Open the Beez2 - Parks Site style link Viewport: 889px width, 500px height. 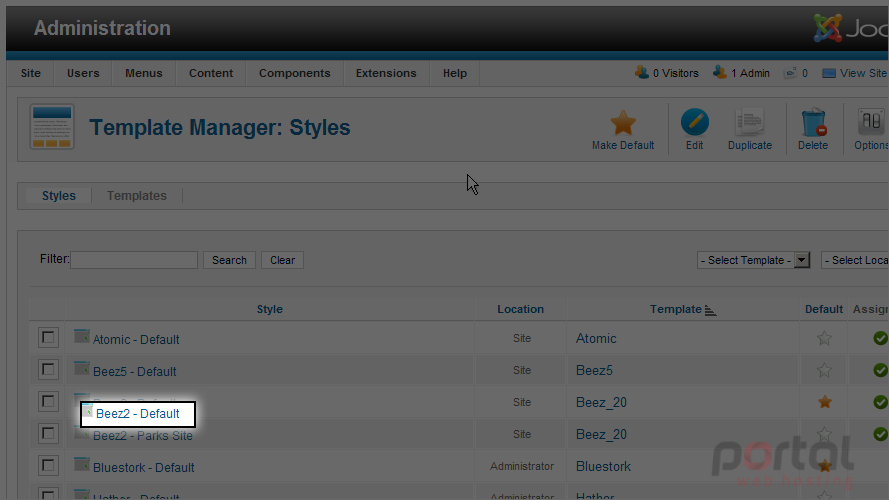(x=143, y=435)
